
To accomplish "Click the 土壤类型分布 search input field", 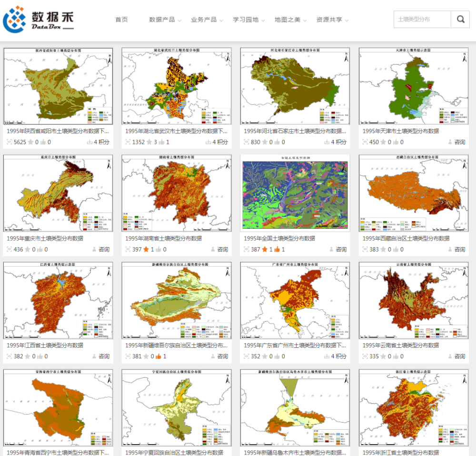I will click(x=422, y=20).
